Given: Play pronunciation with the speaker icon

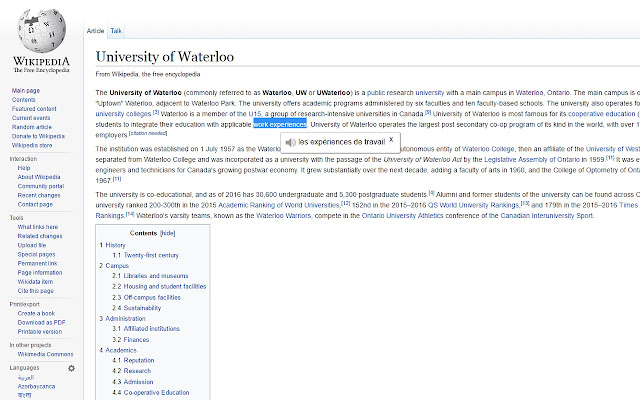Looking at the screenshot, I should coord(290,142).
